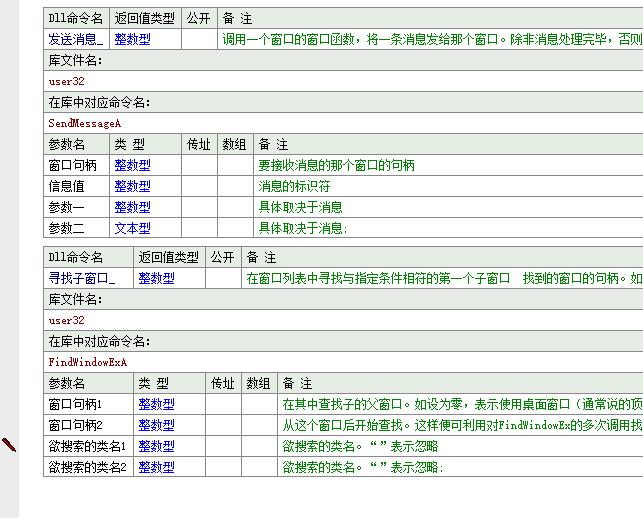Image resolution: width=643 pixels, height=518 pixels.
Task: Click type 文本型 of parameter 参数二
Action: pos(132,228)
